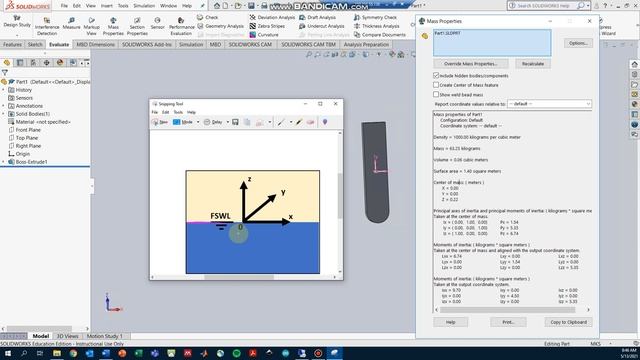Select the Snipping Tool highlighter

pos(299,122)
